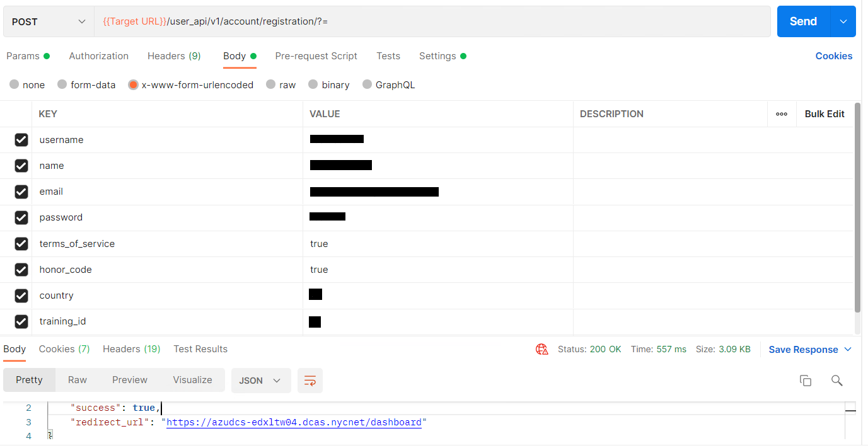Open the Test Results tab

click(200, 349)
